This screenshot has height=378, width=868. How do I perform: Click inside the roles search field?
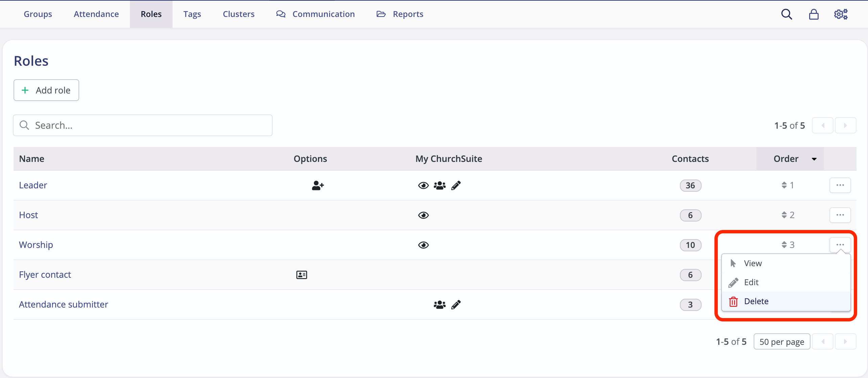pos(142,125)
